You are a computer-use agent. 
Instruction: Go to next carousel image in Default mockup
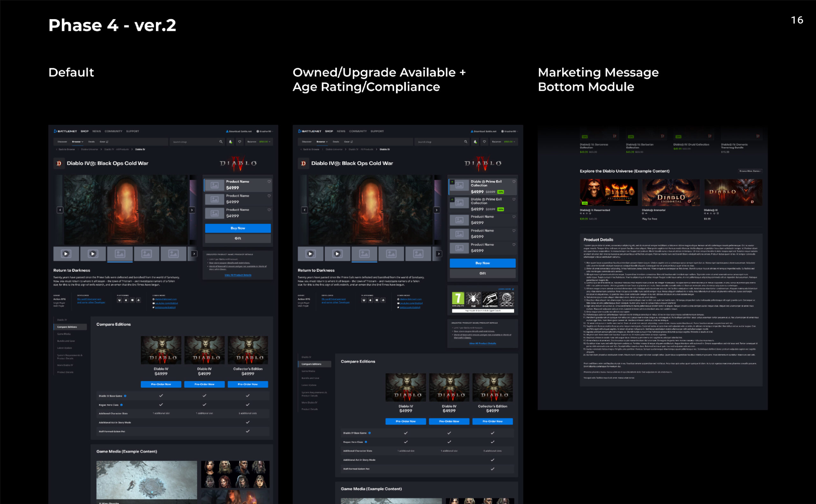click(x=192, y=210)
